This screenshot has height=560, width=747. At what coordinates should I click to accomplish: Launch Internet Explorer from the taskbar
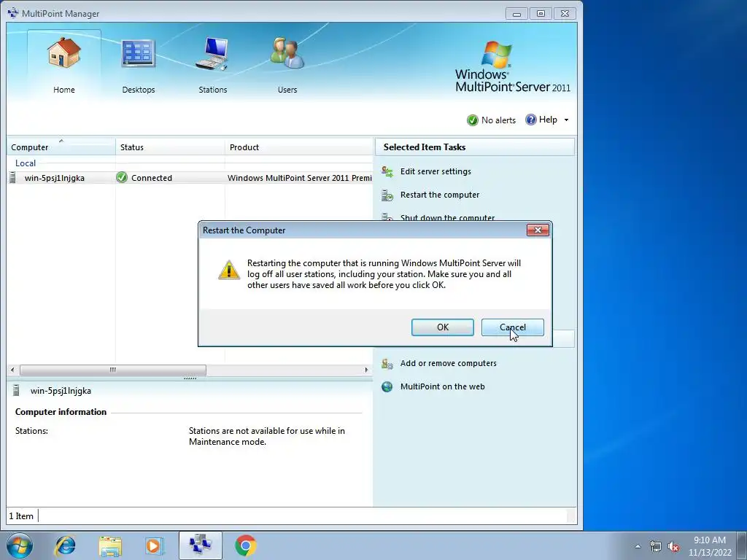65,545
